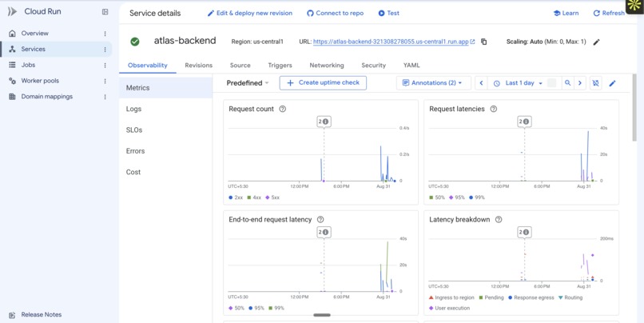Toggle User execution in Latency breakdown legend
This screenshot has width=644, height=323.
pyautogui.click(x=449, y=308)
